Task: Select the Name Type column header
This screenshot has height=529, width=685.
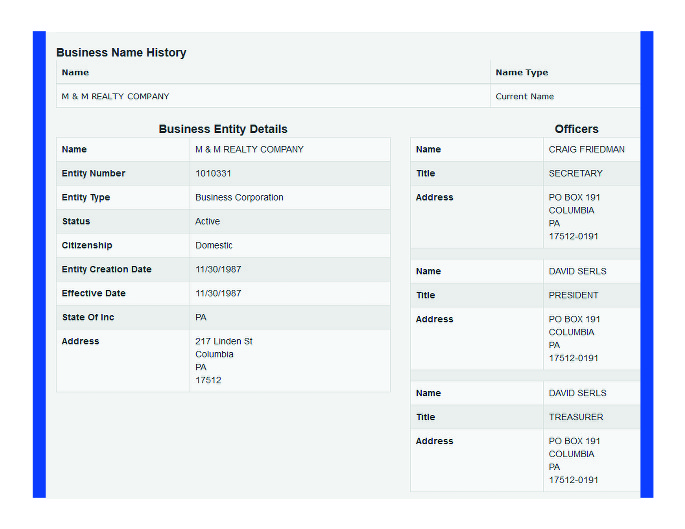Action: pos(521,73)
